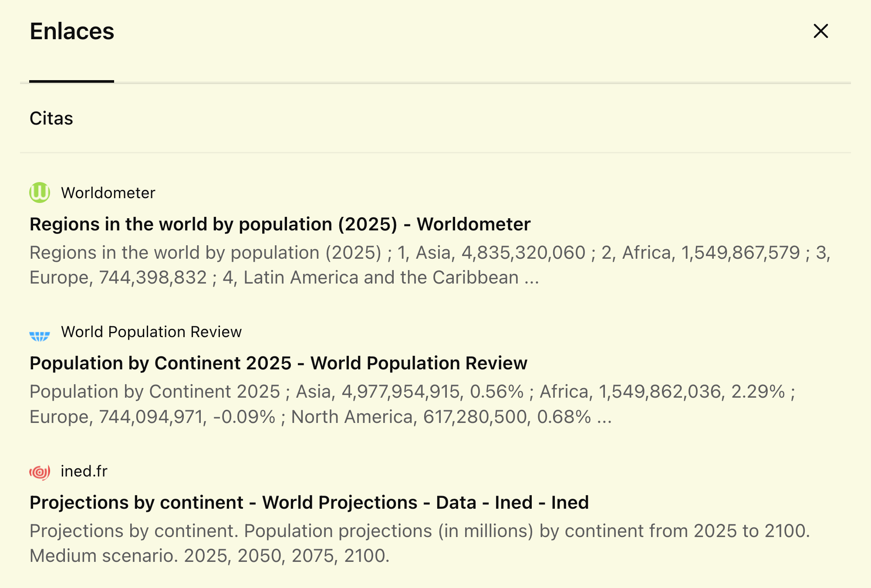
Task: Open "Projections by continent" Ined citation title
Action: click(309, 503)
